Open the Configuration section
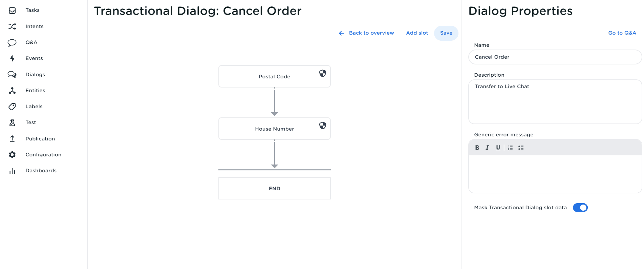The width and height of the screenshot is (644, 269). 43,154
